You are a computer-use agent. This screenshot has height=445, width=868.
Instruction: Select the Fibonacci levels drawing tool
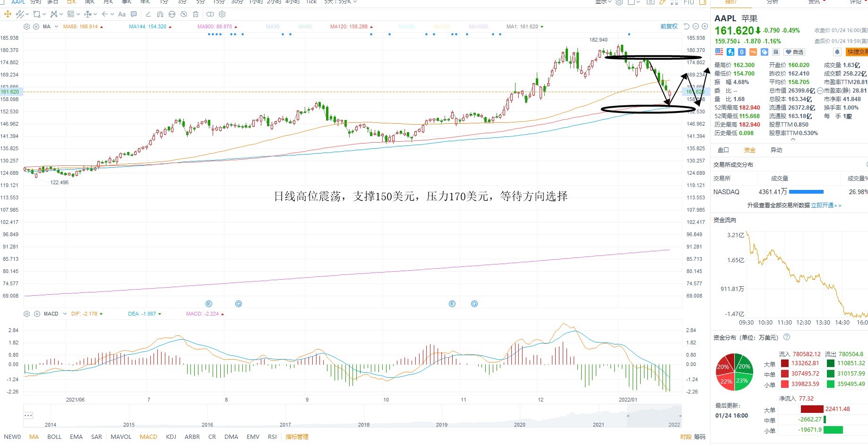click(x=71, y=14)
